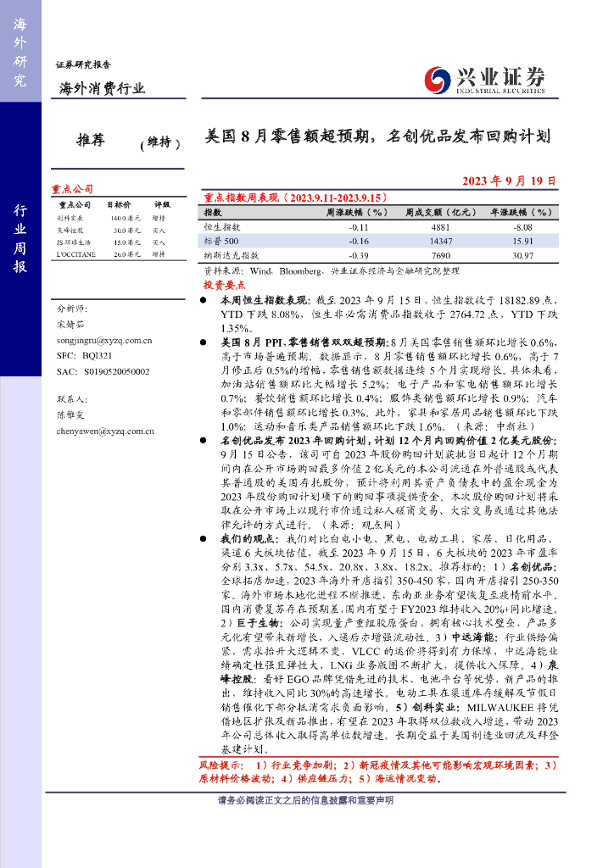
Task: Click the JS环球生活 company row name
Action: point(73,242)
